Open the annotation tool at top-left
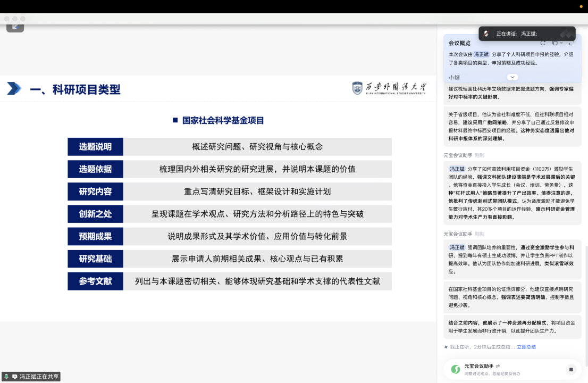 (x=15, y=26)
